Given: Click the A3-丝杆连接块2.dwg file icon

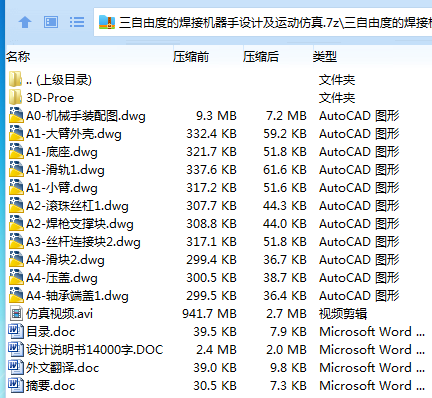Looking at the screenshot, I should point(16,241).
